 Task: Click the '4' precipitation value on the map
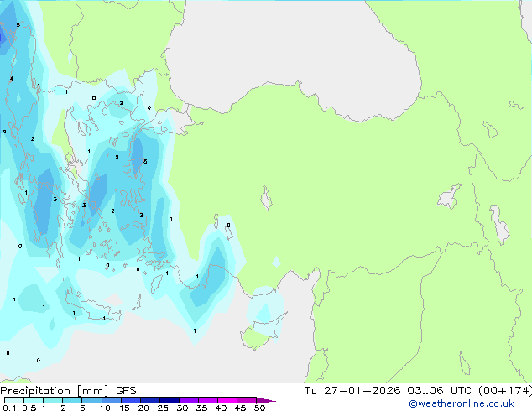click(12, 79)
